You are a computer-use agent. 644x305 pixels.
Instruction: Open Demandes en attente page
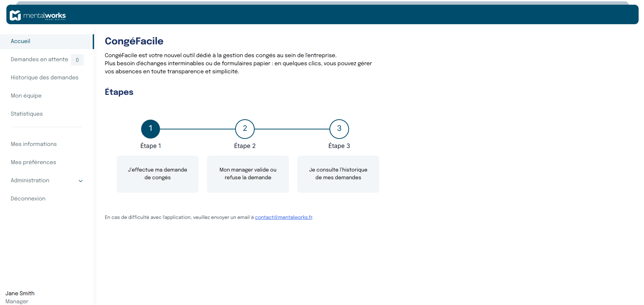pyautogui.click(x=39, y=60)
